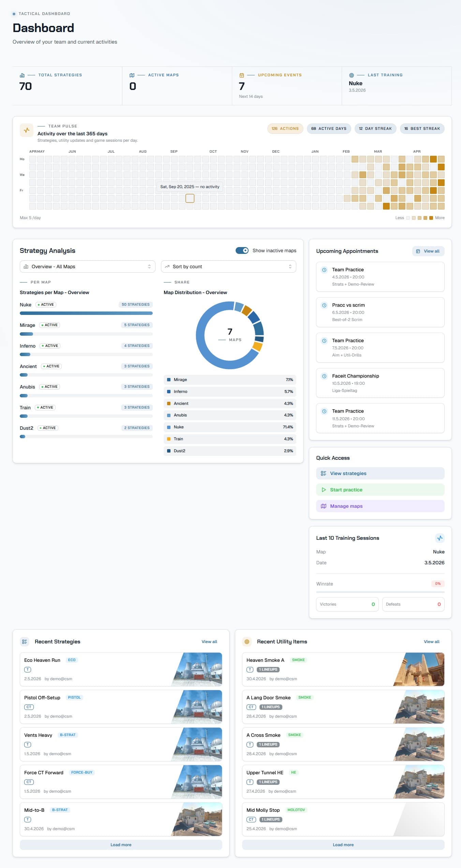Viewport: 461px width, 868px height.
Task: Click the CT side badge on Pistol Off-Setup
Action: tap(29, 707)
